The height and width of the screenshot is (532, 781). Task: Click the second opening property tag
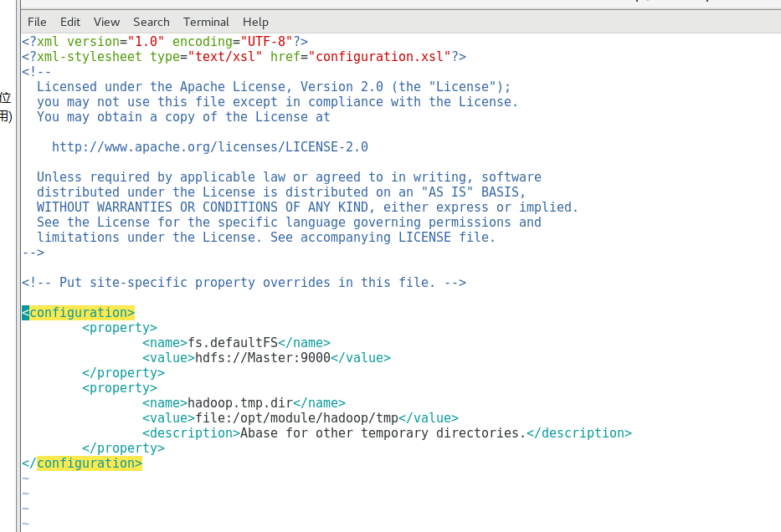point(120,387)
